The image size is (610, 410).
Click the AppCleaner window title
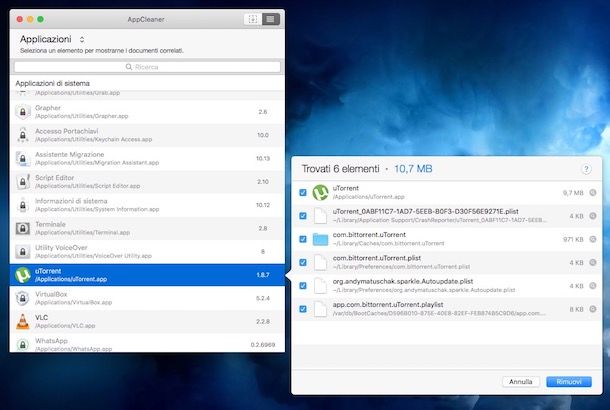click(146, 19)
